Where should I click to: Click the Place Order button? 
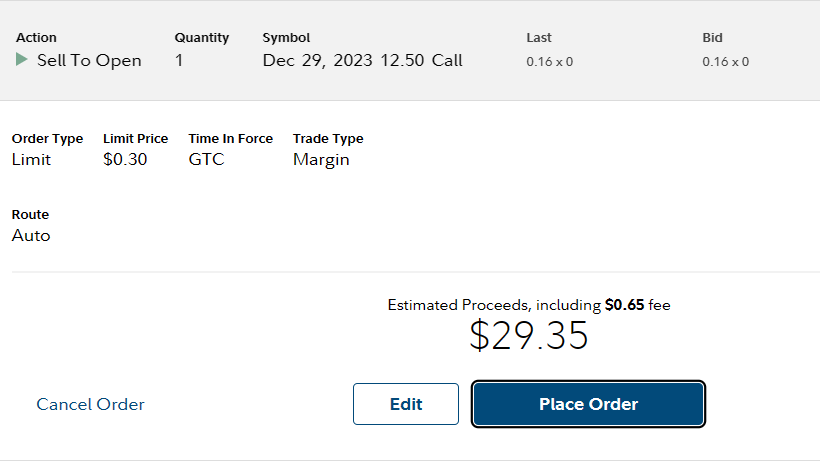588,404
